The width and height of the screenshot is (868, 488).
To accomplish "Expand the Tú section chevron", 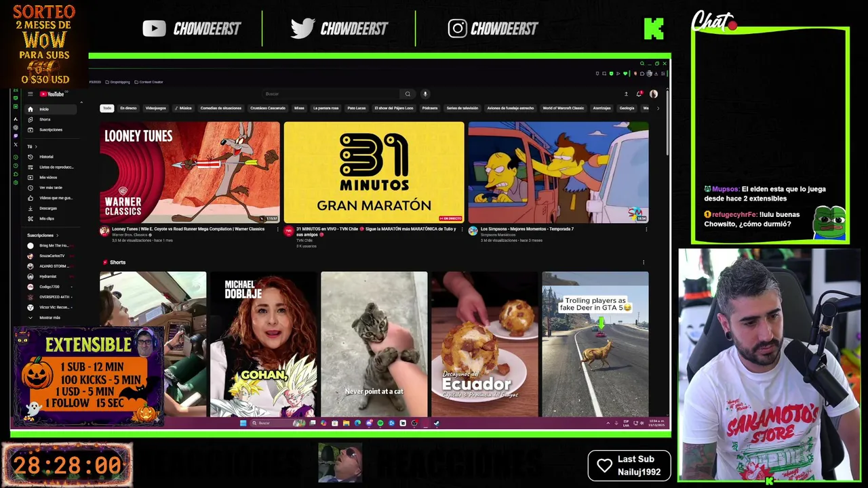I will [36, 146].
